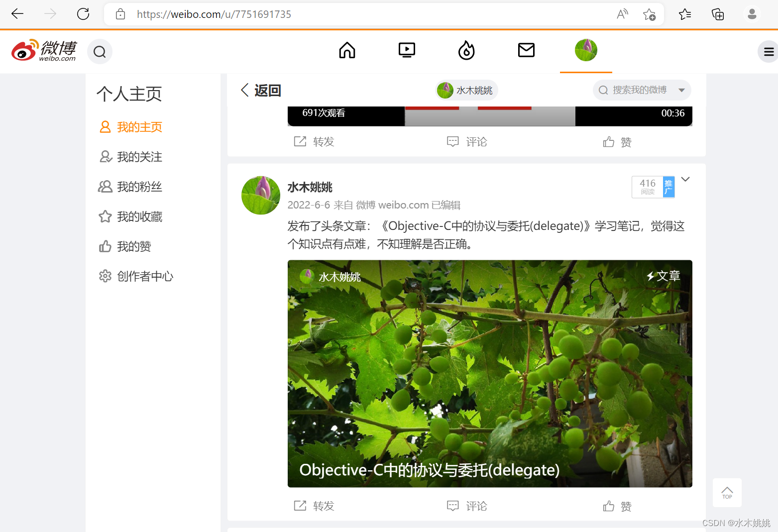The width and height of the screenshot is (778, 532).
Task: Add page to favorites star icon
Action: [649, 14]
